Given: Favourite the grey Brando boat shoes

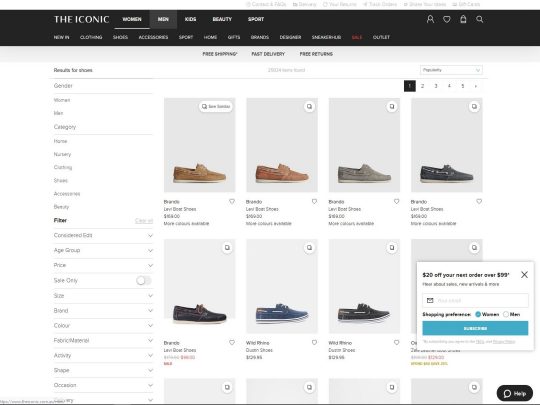Looking at the screenshot, I should (x=396, y=201).
